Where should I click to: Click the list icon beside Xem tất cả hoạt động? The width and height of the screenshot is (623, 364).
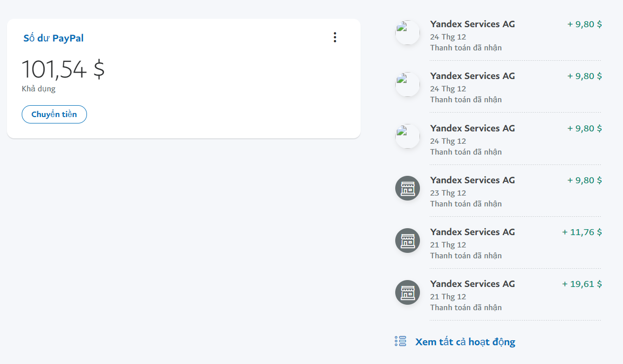coord(400,341)
